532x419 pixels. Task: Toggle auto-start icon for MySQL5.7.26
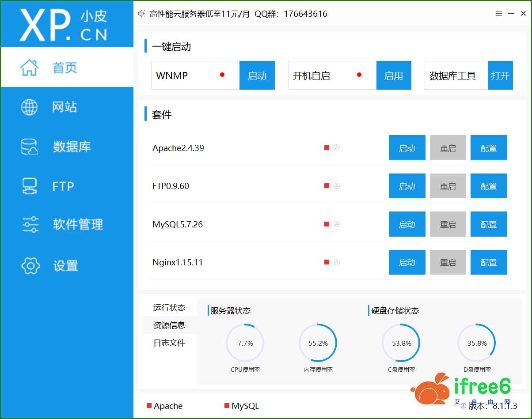coord(337,224)
